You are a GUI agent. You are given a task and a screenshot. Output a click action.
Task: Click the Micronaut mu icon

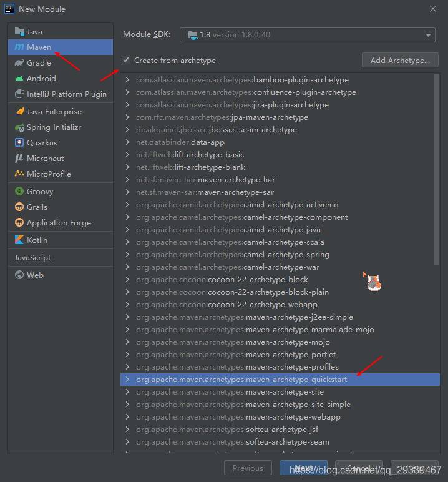pyautogui.click(x=19, y=159)
